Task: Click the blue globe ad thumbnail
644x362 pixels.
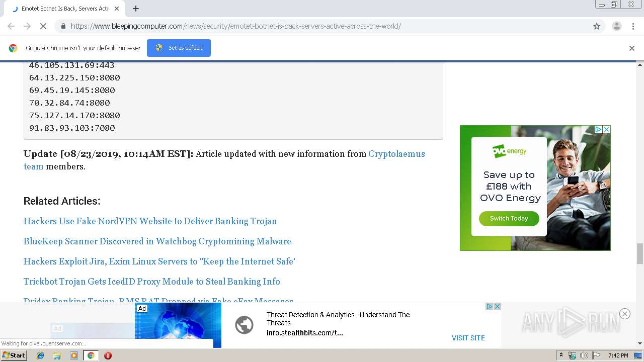Action: pos(178,325)
